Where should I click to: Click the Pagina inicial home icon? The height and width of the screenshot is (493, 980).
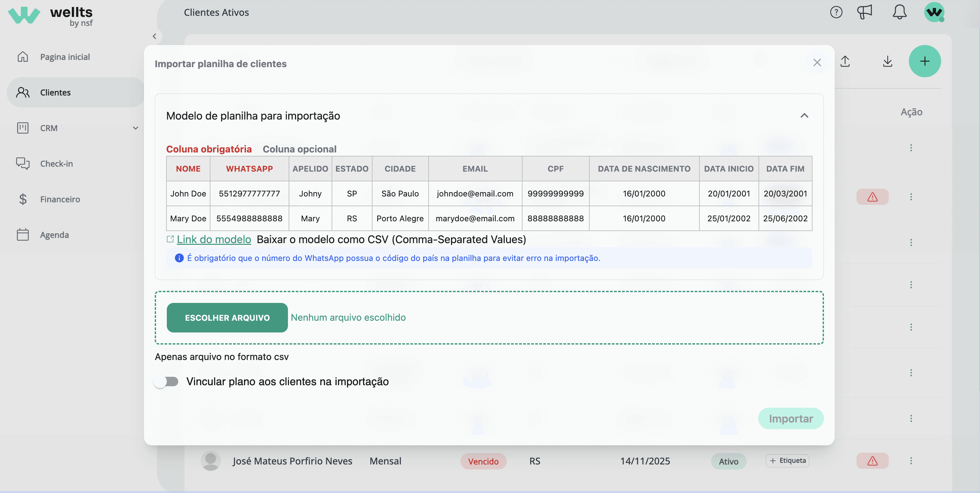tap(23, 57)
